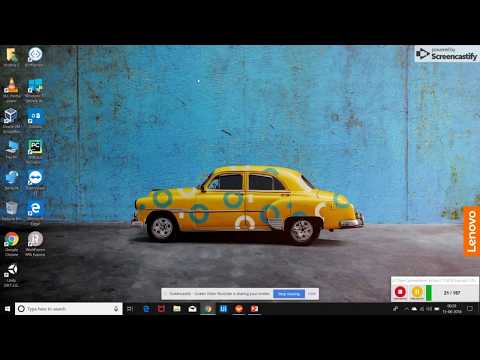Open the Mail app on the taskbar
The width and height of the screenshot is (480, 360).
point(192,309)
